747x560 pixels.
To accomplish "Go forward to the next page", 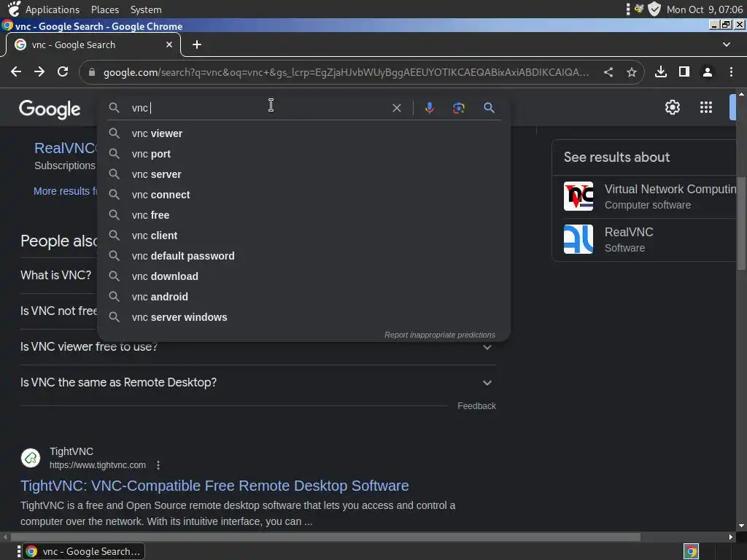I will pos(39,72).
